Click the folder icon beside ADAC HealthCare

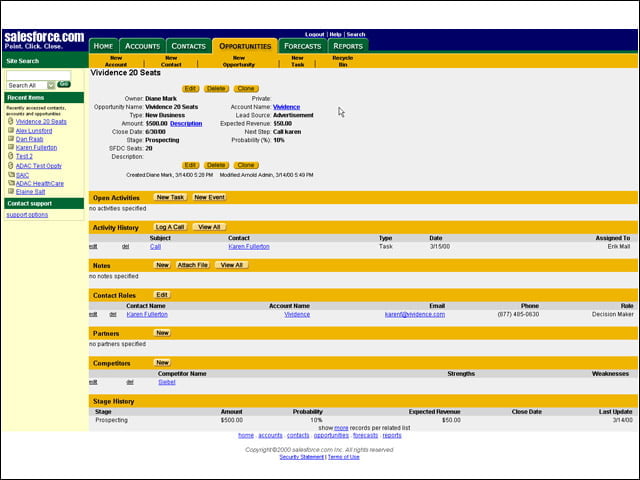tap(11, 183)
